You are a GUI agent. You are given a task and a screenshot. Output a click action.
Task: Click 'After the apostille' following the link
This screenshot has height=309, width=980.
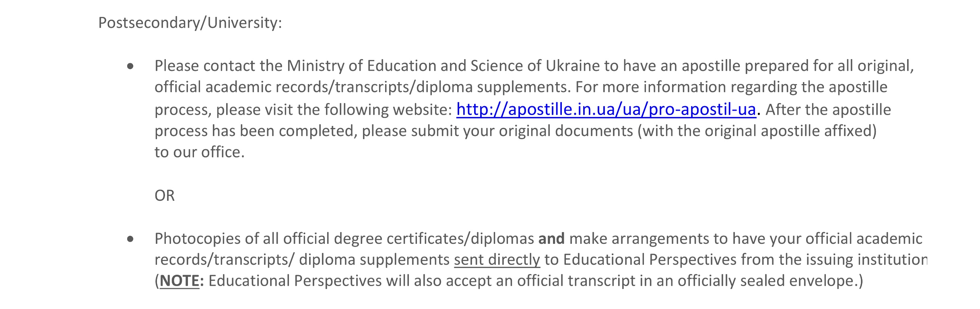tap(828, 109)
